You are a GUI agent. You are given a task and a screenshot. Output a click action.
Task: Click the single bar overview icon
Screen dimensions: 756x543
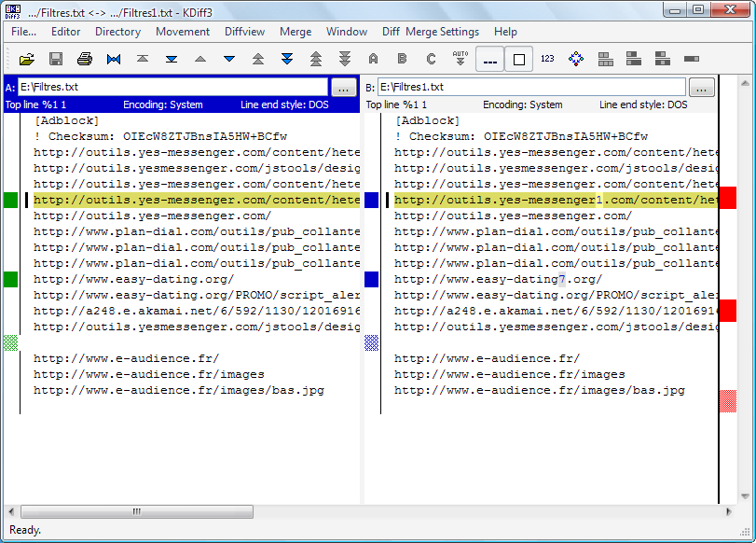(x=692, y=59)
